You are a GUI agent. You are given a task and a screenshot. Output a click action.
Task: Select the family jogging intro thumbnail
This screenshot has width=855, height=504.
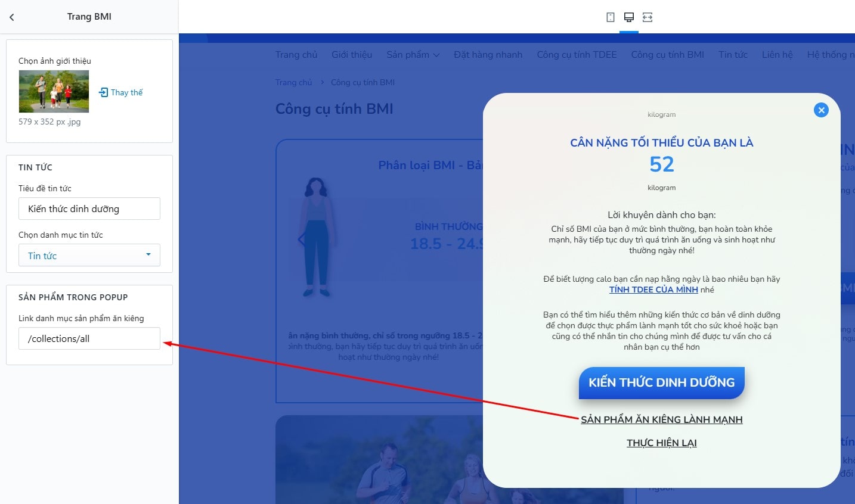pos(54,91)
